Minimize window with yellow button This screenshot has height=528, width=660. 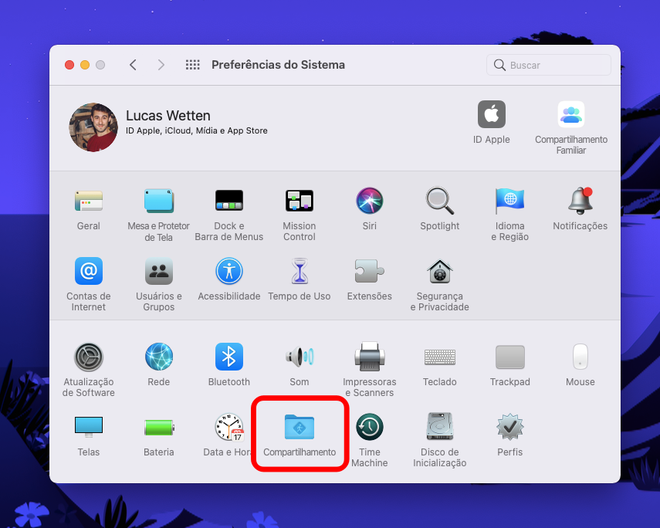[x=85, y=65]
